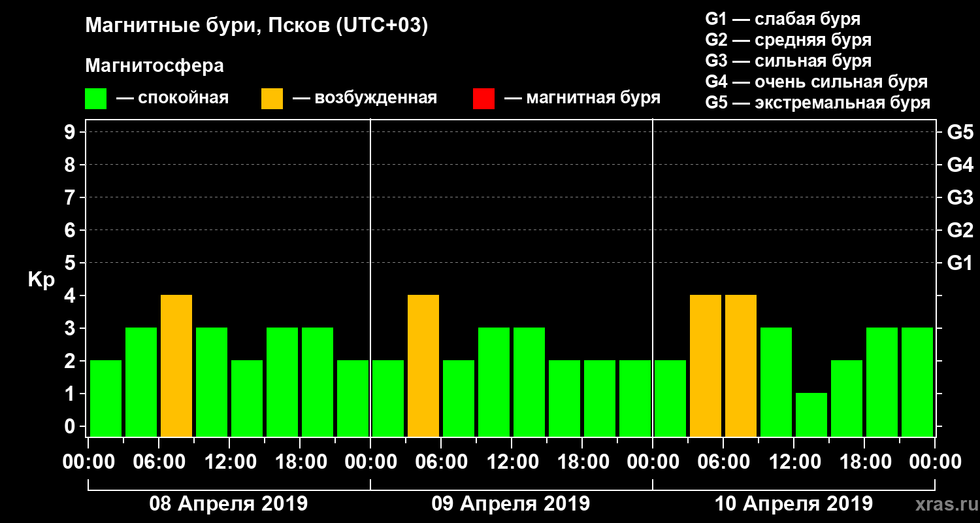Click the 'G5 — экстремальная буря' legend line
The image size is (980, 523).
coord(818,103)
